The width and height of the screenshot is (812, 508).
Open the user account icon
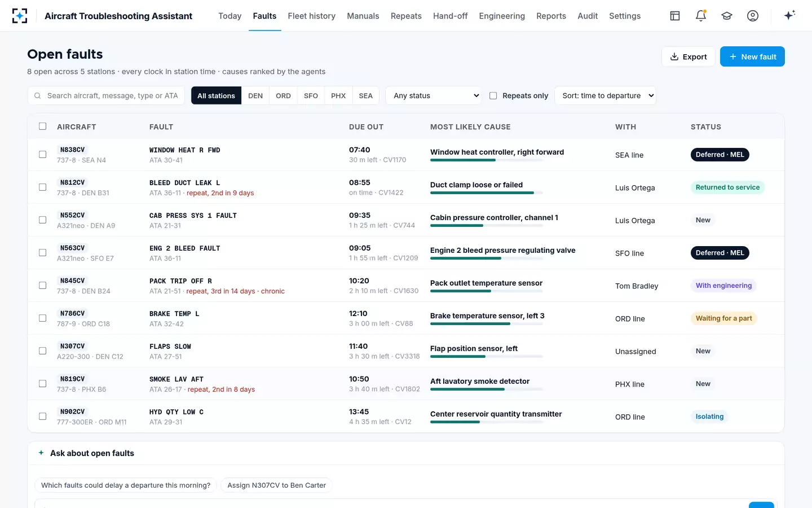coord(753,16)
